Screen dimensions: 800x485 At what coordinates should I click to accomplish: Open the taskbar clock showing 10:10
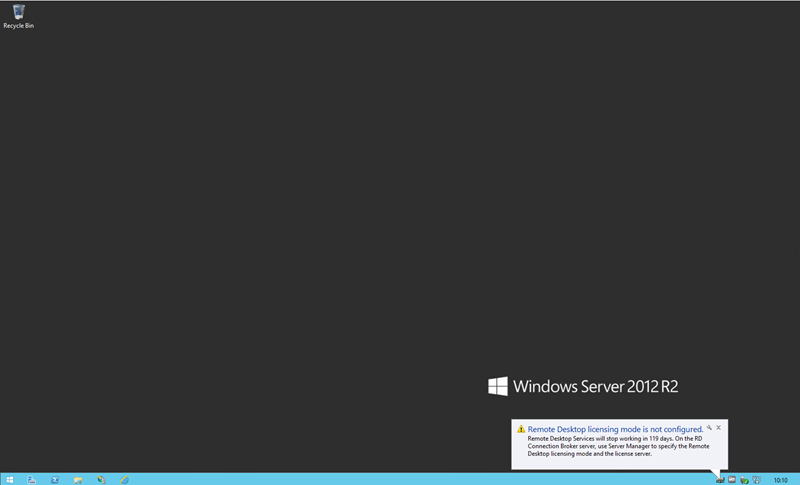[x=780, y=479]
